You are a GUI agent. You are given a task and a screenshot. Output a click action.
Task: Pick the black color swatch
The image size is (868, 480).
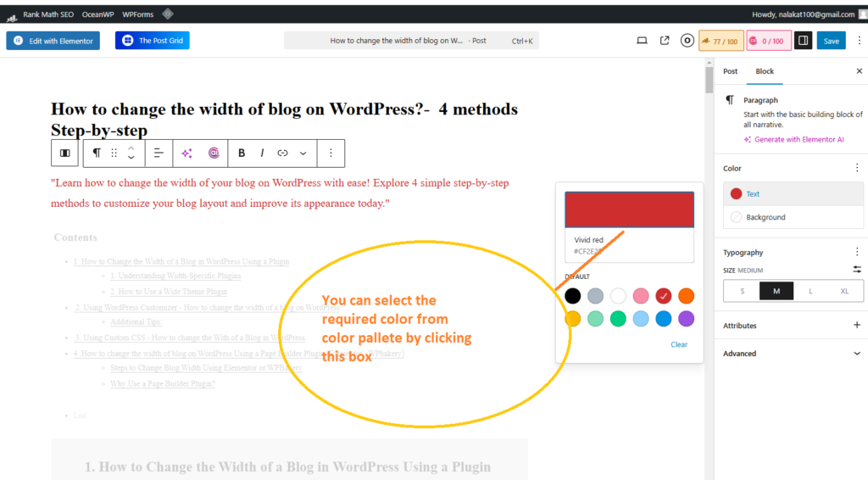click(573, 296)
